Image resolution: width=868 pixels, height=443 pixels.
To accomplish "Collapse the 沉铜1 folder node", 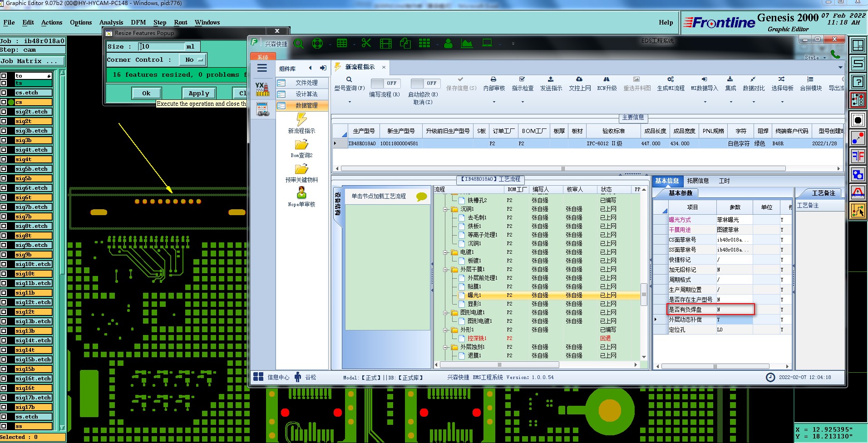I will (x=446, y=209).
